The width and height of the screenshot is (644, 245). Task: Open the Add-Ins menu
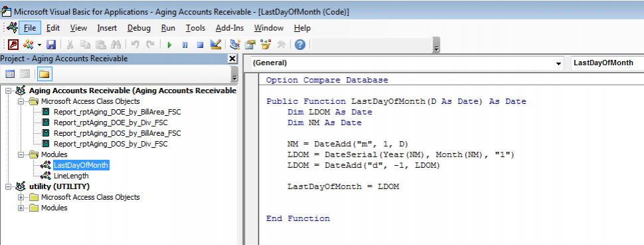click(x=229, y=28)
